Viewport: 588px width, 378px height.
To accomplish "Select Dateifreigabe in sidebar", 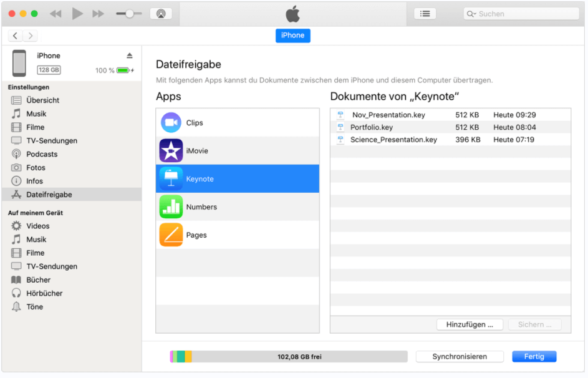I will [x=49, y=195].
